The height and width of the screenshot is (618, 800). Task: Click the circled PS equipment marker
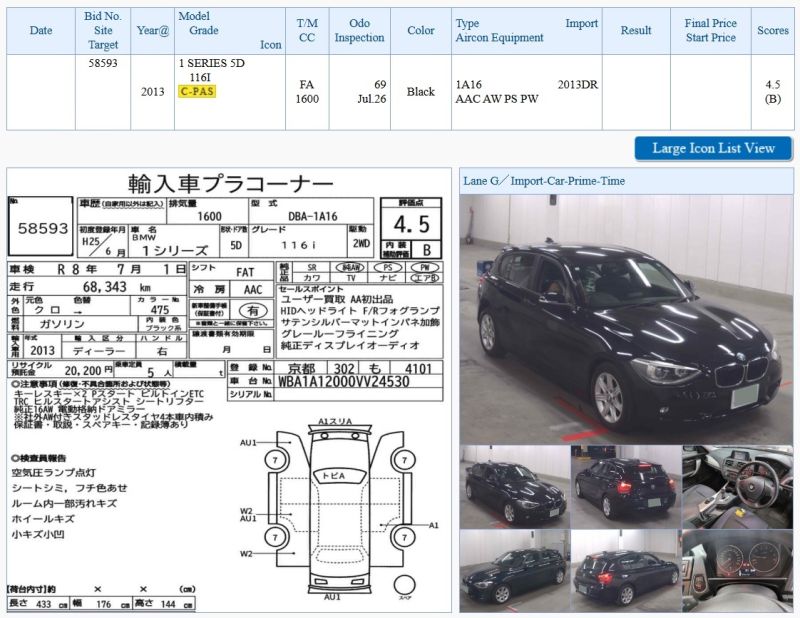(388, 267)
